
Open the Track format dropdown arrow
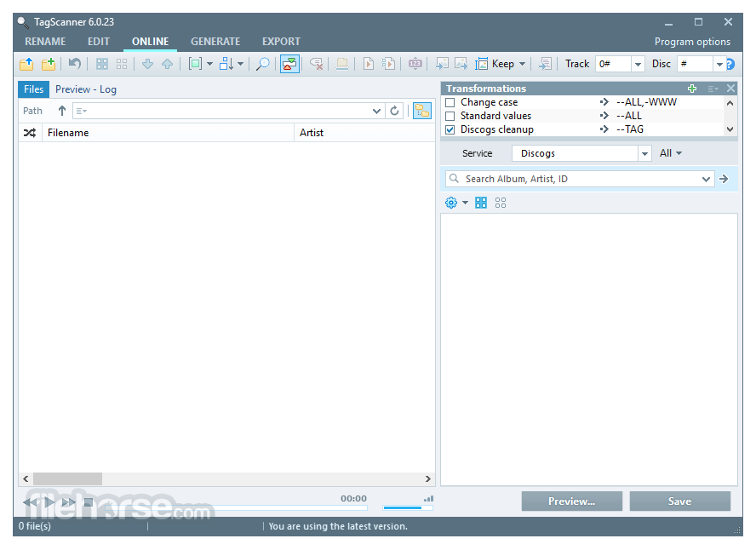(x=638, y=64)
